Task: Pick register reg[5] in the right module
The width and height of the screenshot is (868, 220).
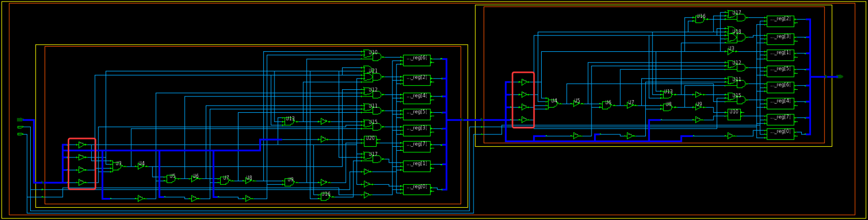Action: point(780,71)
